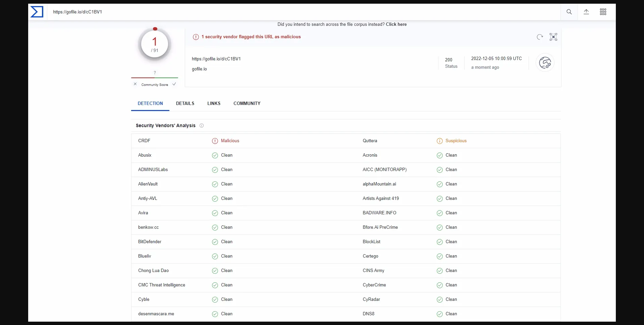The image size is (644, 325).
Task: Click the 1/91 detection score circle
Action: [155, 44]
